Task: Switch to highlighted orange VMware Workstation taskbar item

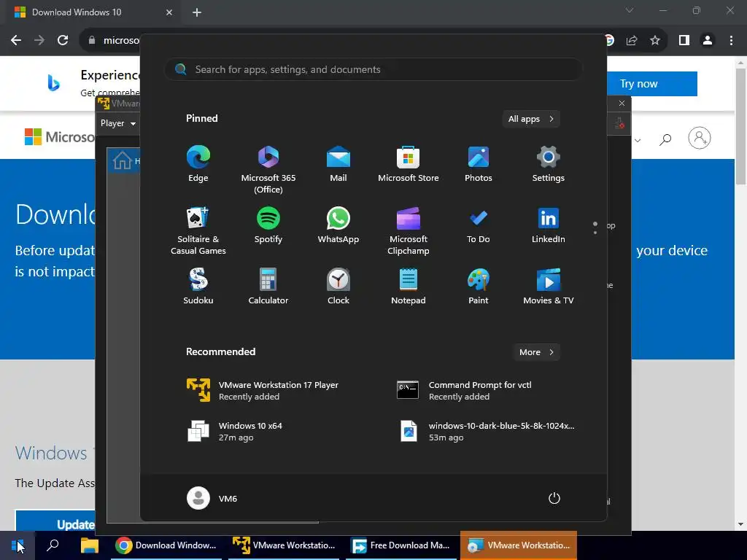Action: (519, 545)
